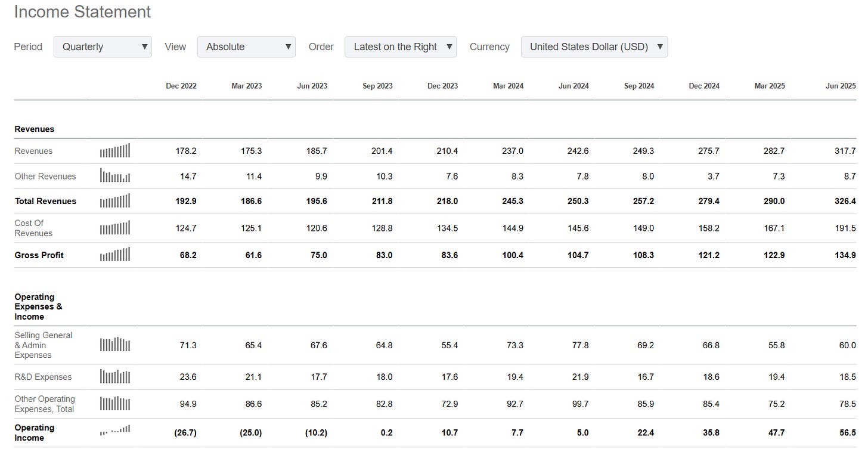Image resolution: width=868 pixels, height=452 pixels.
Task: Open the View dropdown showing Absolute
Action: 246,47
